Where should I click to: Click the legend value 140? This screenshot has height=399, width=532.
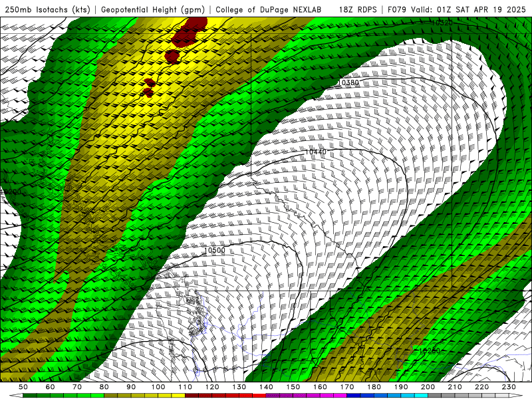pos(266,387)
